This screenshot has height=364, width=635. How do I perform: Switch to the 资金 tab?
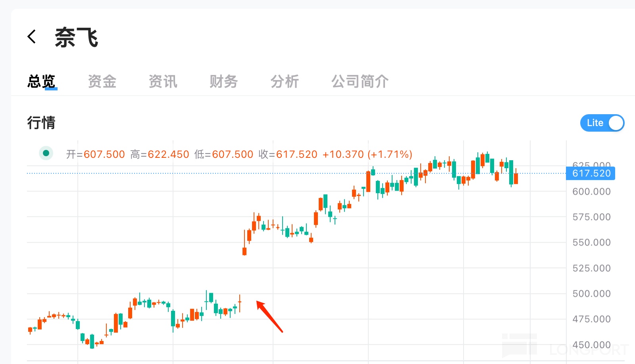(102, 82)
